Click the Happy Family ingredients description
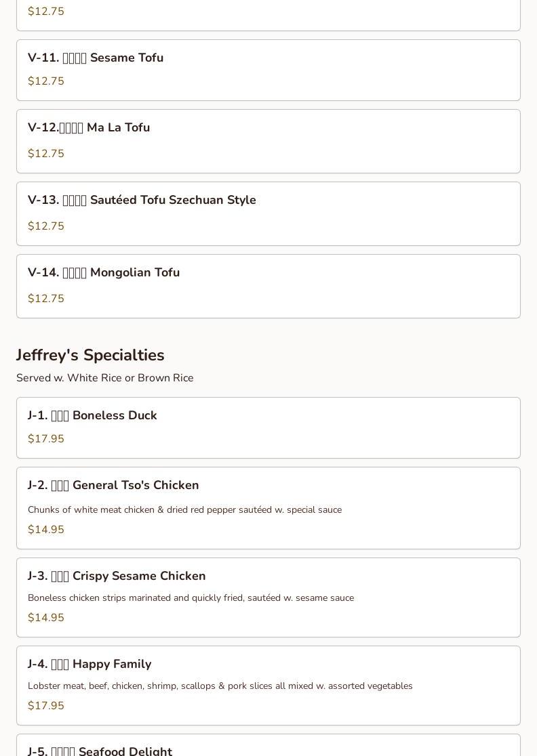 pyautogui.click(x=220, y=686)
